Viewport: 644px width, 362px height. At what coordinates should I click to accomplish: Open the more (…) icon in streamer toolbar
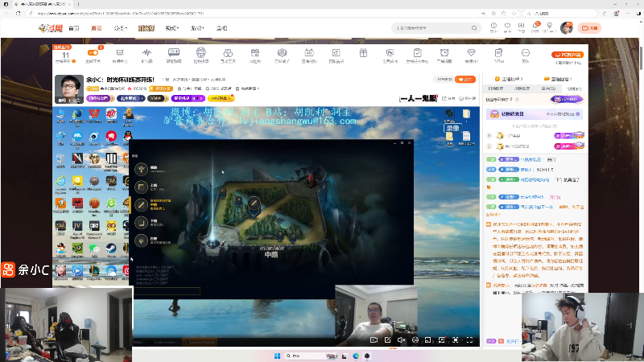[526, 52]
